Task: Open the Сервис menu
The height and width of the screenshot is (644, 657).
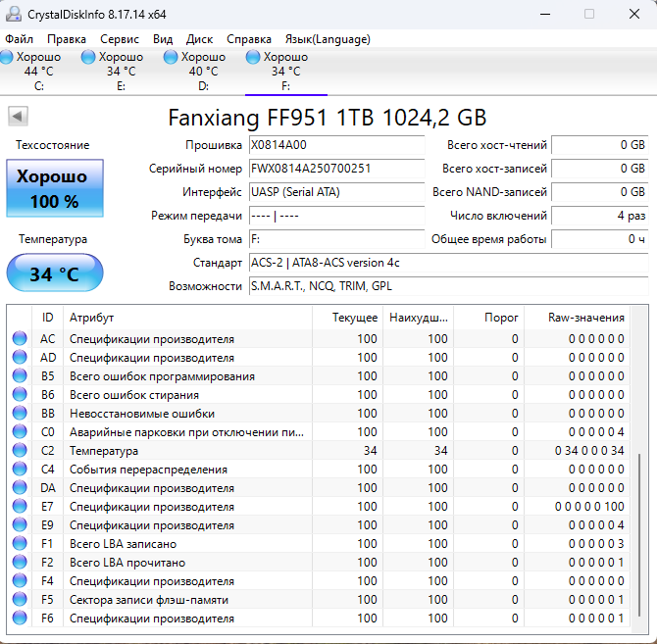Action: pos(120,39)
